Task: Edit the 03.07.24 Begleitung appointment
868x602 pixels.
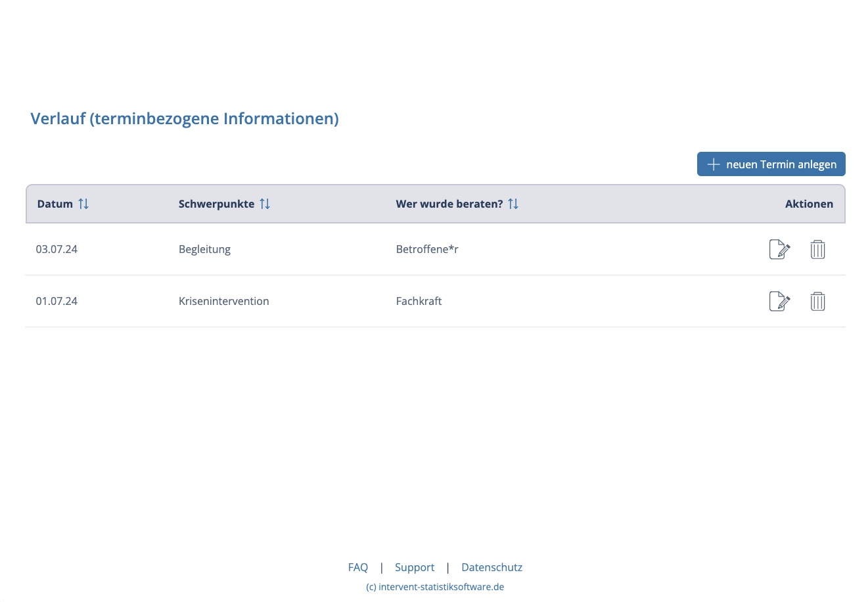Action: (x=779, y=249)
